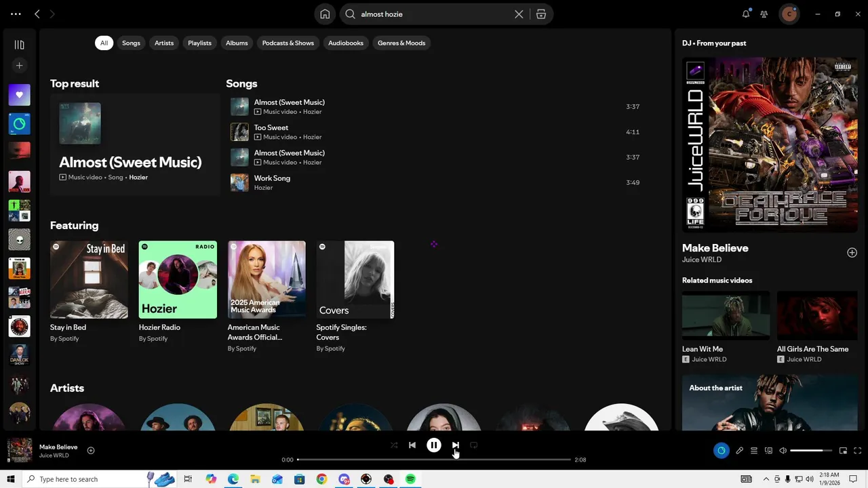Open What's New notifications bell

[x=746, y=14]
